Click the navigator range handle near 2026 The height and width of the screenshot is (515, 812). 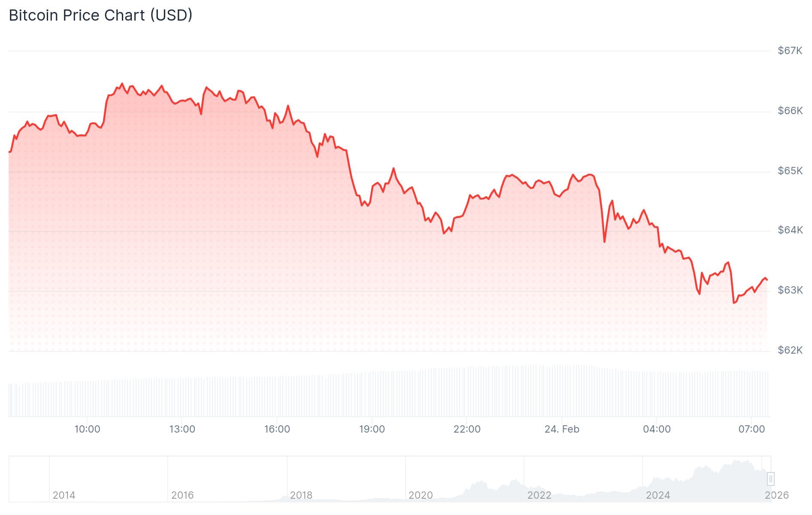point(771,479)
